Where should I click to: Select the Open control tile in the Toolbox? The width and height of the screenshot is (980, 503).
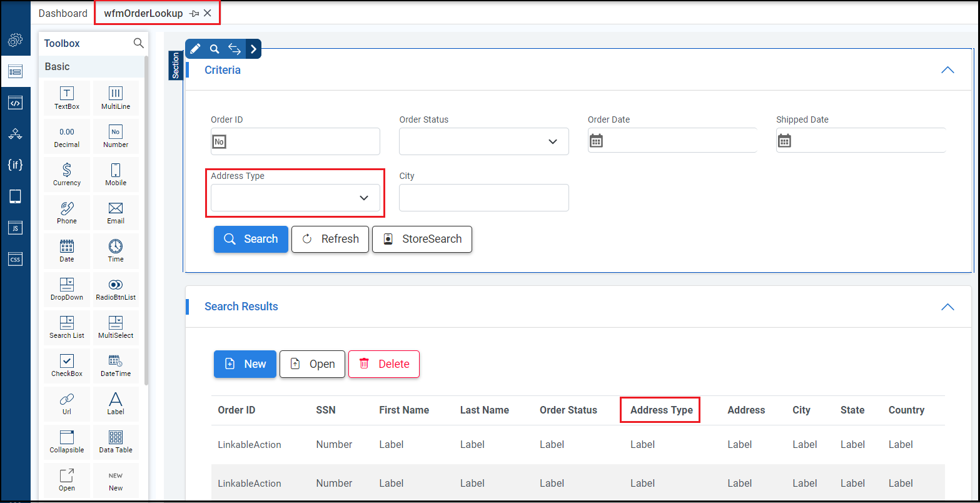point(67,480)
